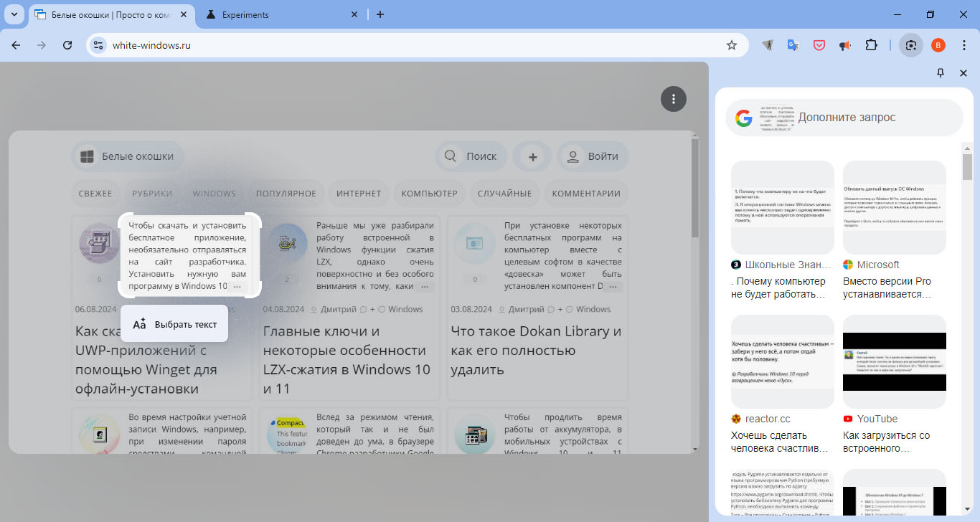The image size is (980, 522).
Task: Open a new tab with plus button
Action: pos(380,14)
